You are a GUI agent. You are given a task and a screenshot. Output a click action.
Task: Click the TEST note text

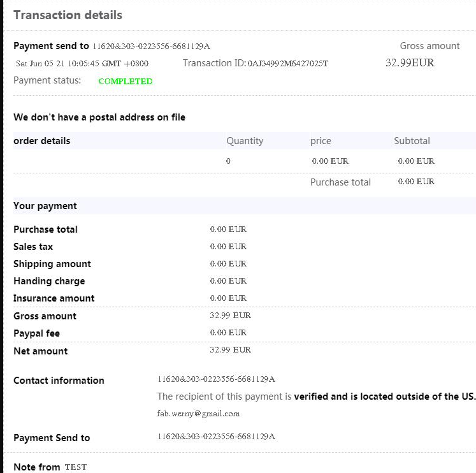click(x=75, y=467)
